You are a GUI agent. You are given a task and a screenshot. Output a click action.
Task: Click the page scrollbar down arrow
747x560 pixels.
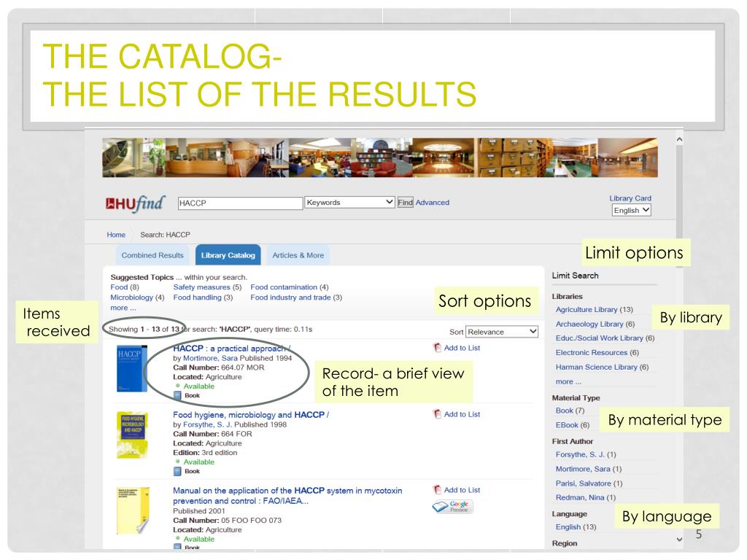point(679,540)
